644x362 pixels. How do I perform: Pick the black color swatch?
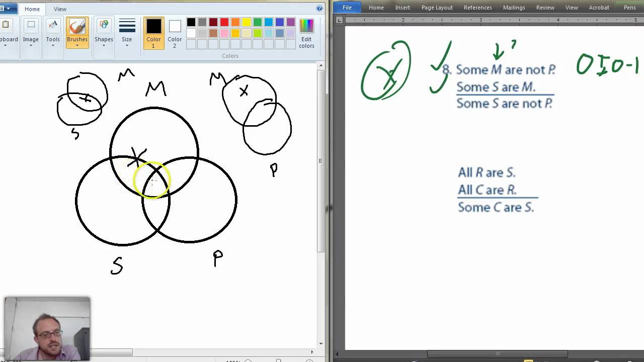[191, 22]
